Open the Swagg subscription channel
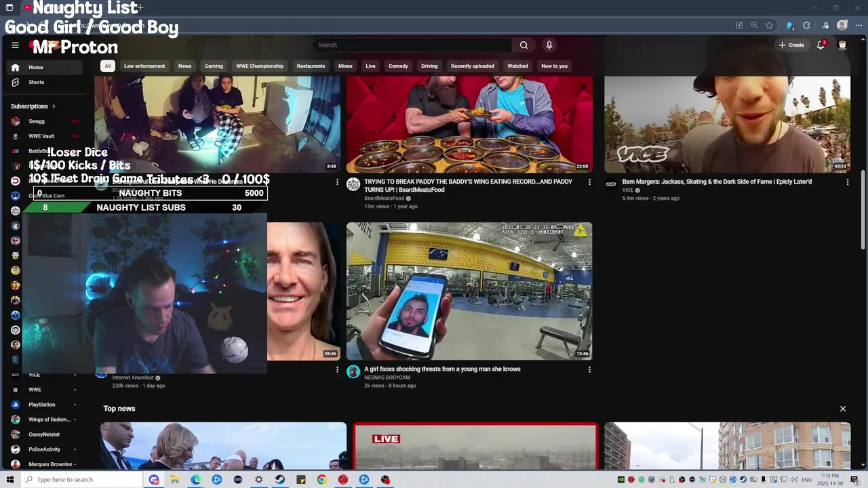 point(45,121)
